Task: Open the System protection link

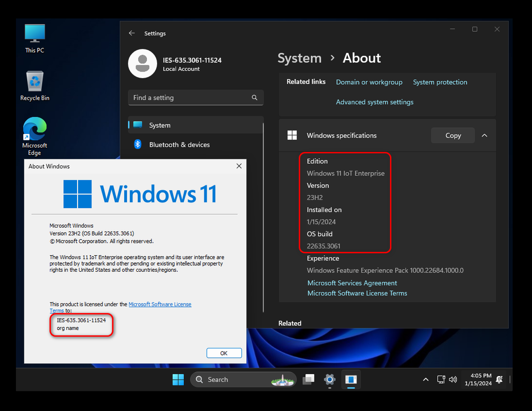Action: point(440,82)
